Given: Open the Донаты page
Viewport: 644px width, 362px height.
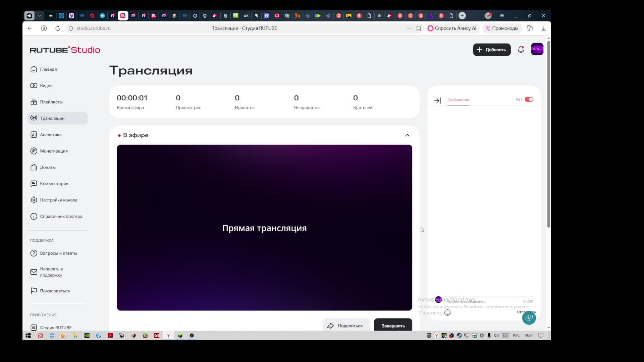Looking at the screenshot, I should pos(48,167).
